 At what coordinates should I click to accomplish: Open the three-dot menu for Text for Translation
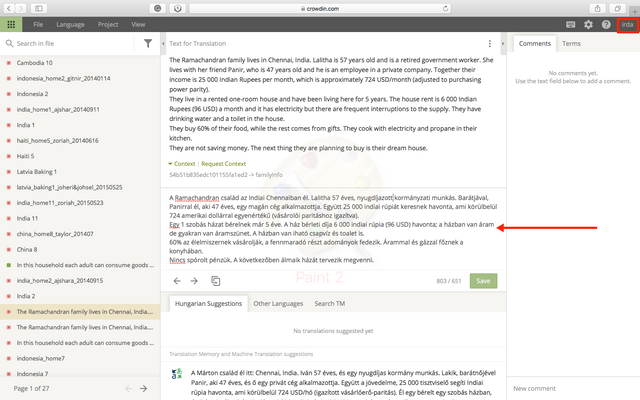[x=489, y=43]
